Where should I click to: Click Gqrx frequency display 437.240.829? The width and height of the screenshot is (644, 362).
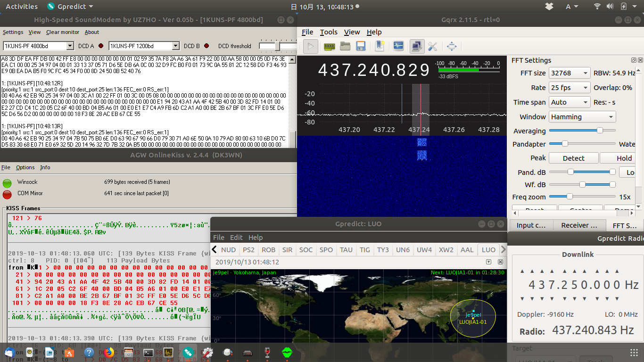(x=374, y=70)
